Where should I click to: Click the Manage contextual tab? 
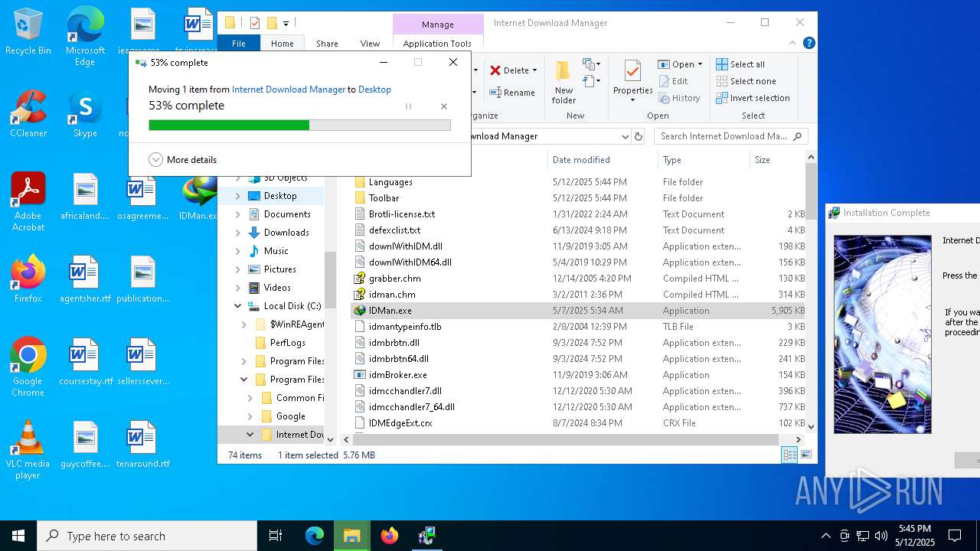pyautogui.click(x=438, y=24)
